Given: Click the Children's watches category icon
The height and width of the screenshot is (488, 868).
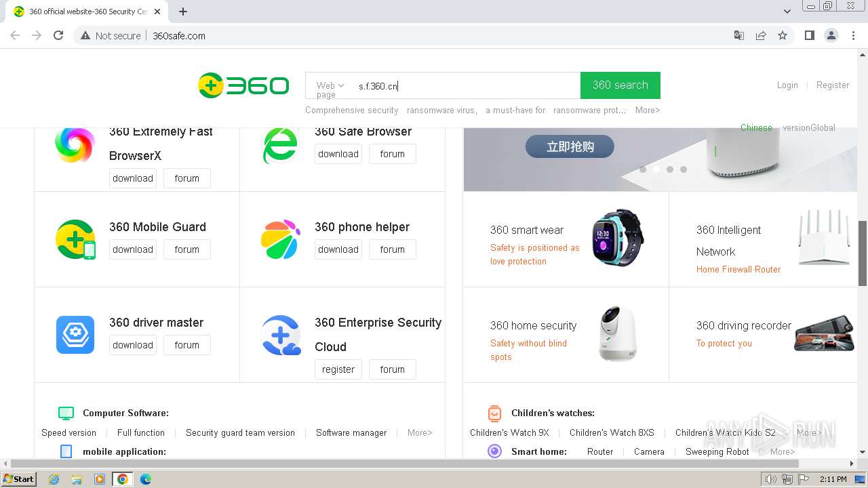Looking at the screenshot, I should [495, 413].
